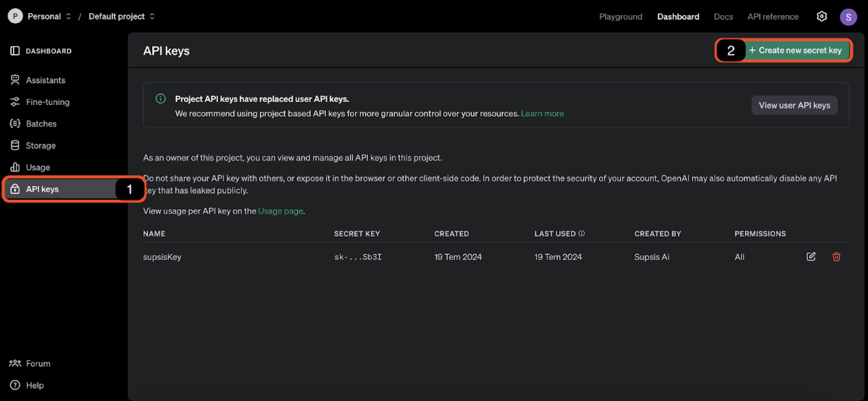This screenshot has height=401, width=868.
Task: Open the Docs tab
Action: coord(724,17)
